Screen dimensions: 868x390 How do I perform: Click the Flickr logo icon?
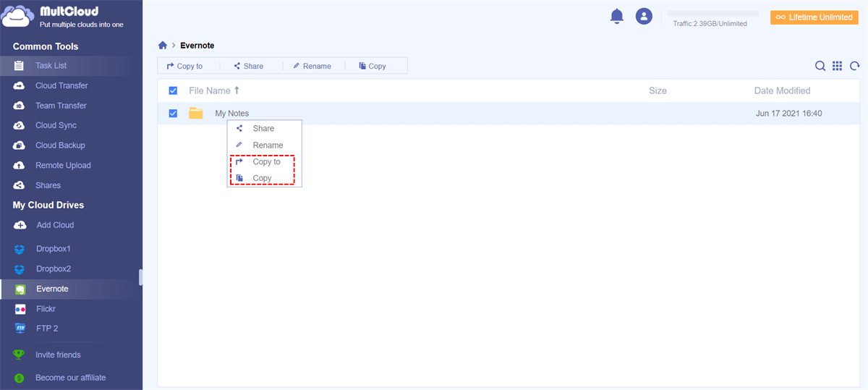[20, 309]
